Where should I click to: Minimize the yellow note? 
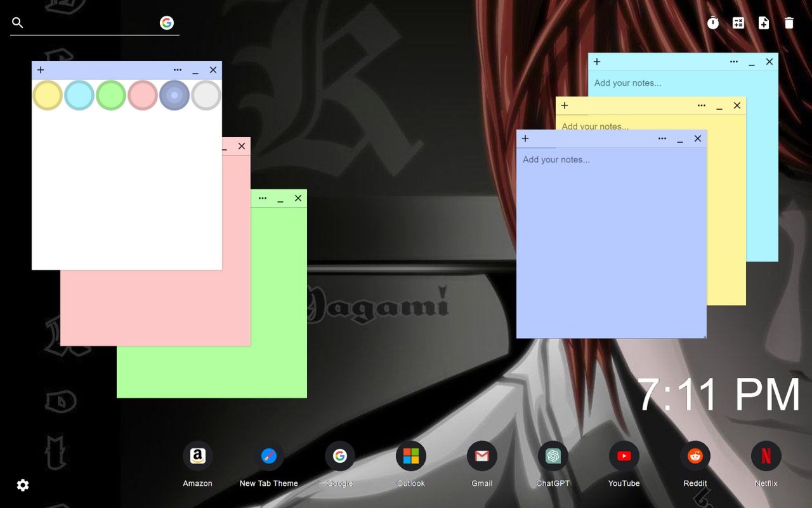tap(719, 107)
